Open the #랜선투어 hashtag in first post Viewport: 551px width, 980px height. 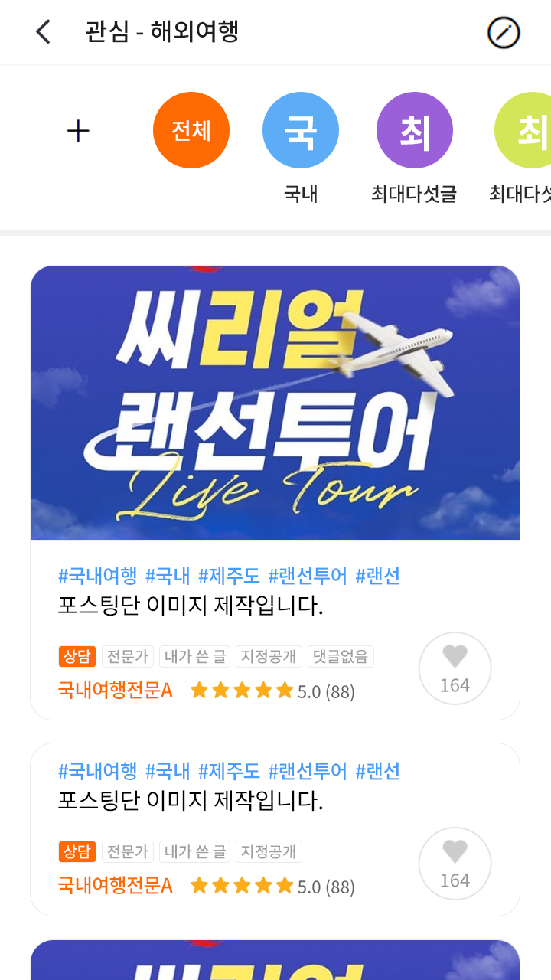[x=308, y=576]
